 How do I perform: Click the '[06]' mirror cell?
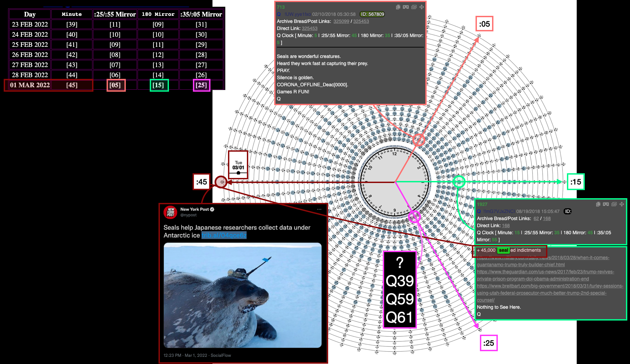tap(115, 75)
